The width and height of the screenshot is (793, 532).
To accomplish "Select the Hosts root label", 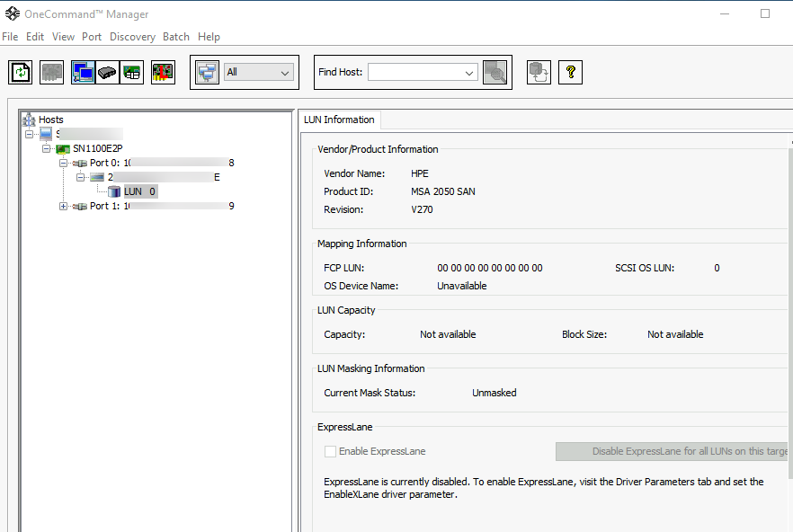I will click(51, 120).
